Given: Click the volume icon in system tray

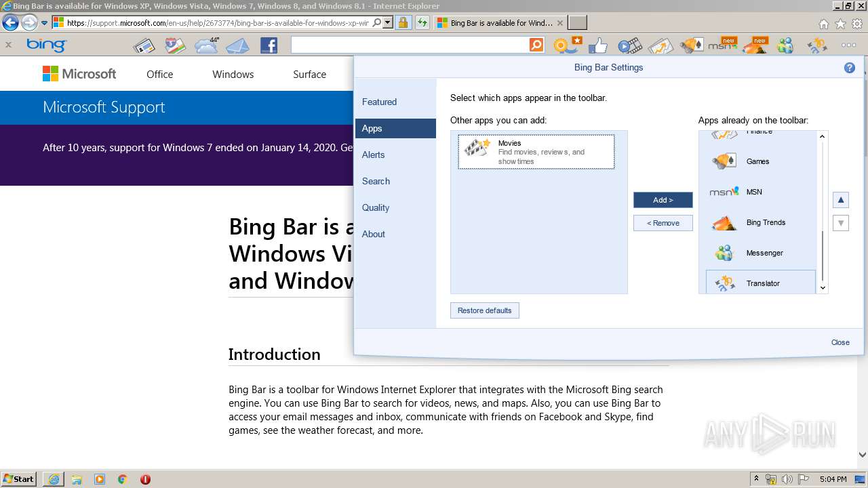Looking at the screenshot, I should (x=787, y=479).
